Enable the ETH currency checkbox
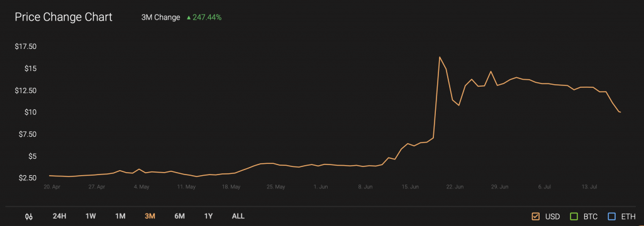 (x=612, y=216)
